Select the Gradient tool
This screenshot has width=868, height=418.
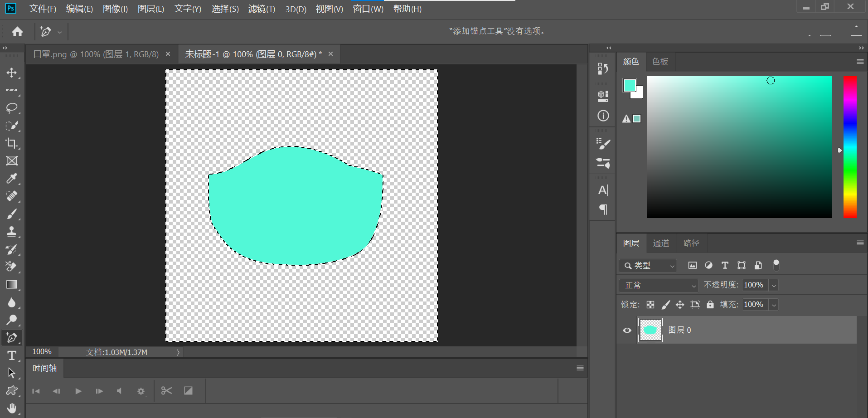(12, 285)
